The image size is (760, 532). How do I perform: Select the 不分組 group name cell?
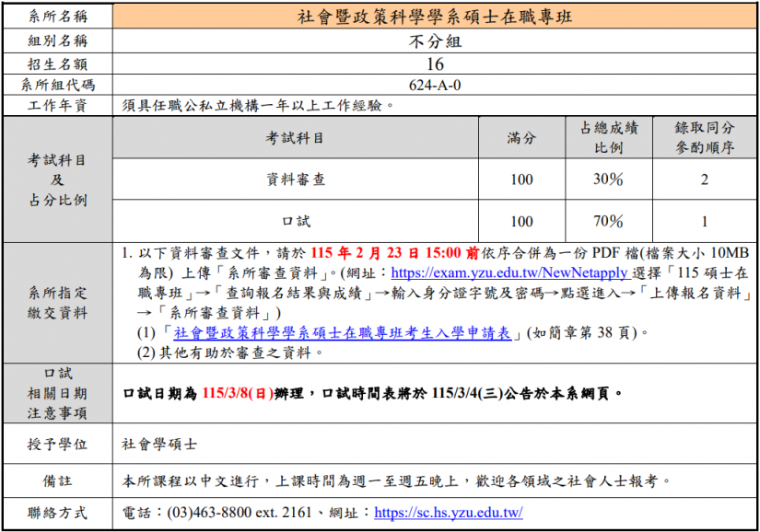[x=435, y=40]
